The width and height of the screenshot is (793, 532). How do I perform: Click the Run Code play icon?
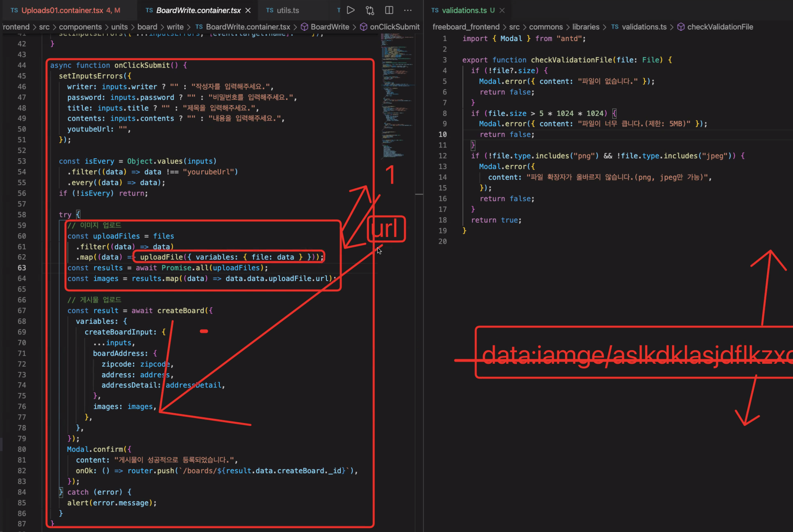pyautogui.click(x=350, y=10)
